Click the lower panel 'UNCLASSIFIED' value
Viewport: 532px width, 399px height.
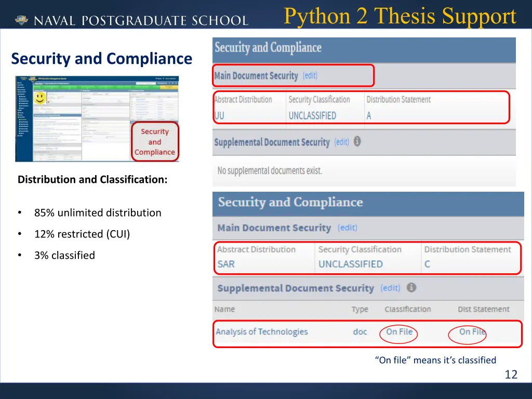[351, 264]
